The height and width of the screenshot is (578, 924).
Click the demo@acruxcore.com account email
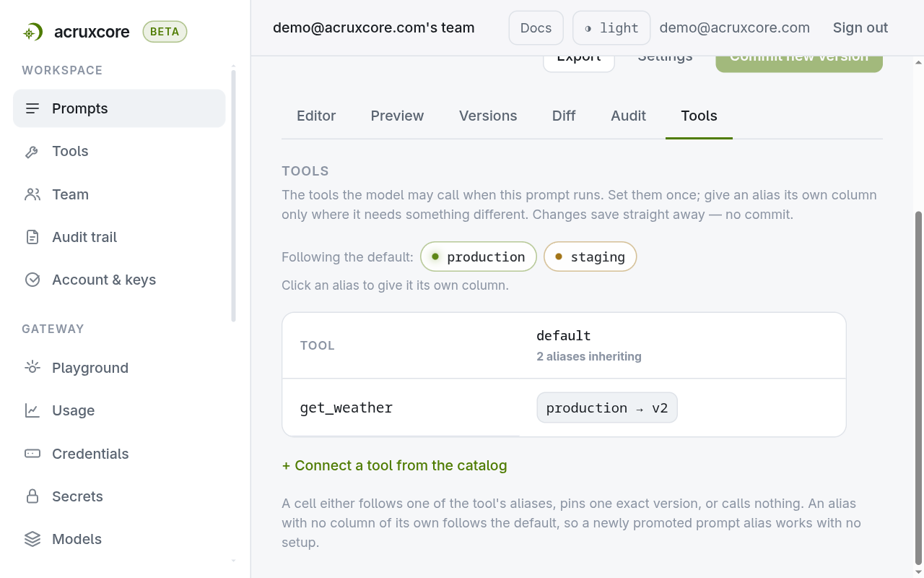(734, 28)
